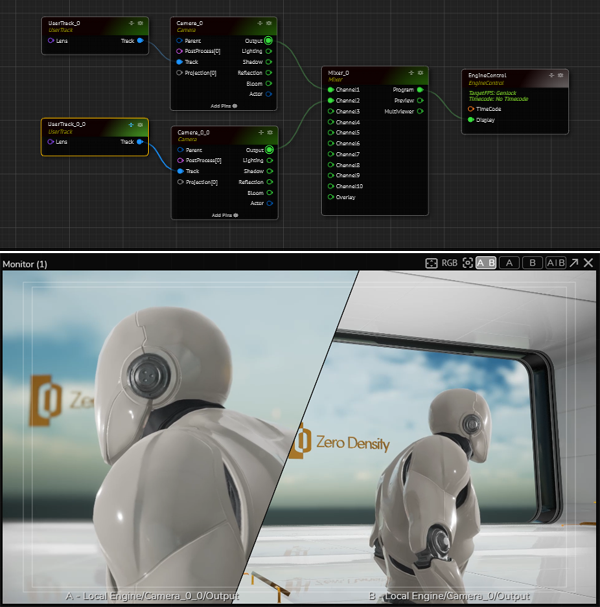600x607 pixels.
Task: Select the EngineControl node title
Action: click(x=488, y=76)
